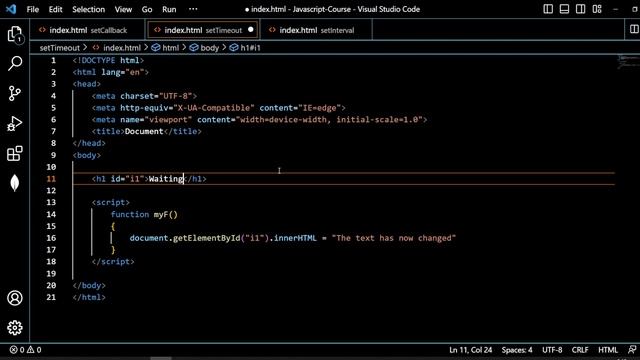Open the Source Control view
This screenshot has width=640, height=360.
coord(15,93)
